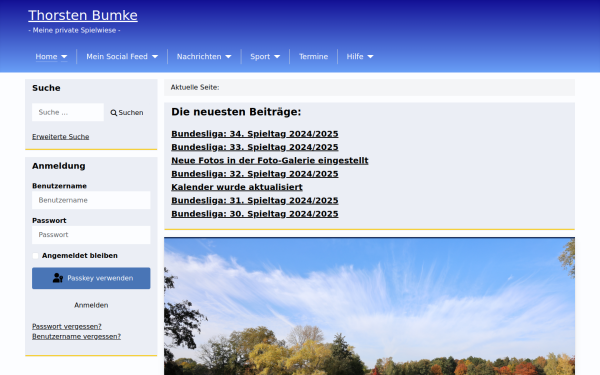Viewport: 600px width, 375px height.
Task: Open Neue Fotos in der Foto-Galerie eingestellt
Action: [x=270, y=161]
